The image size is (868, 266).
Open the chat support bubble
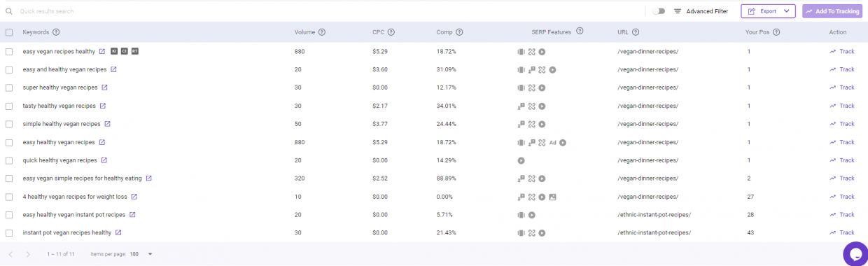[x=855, y=253]
